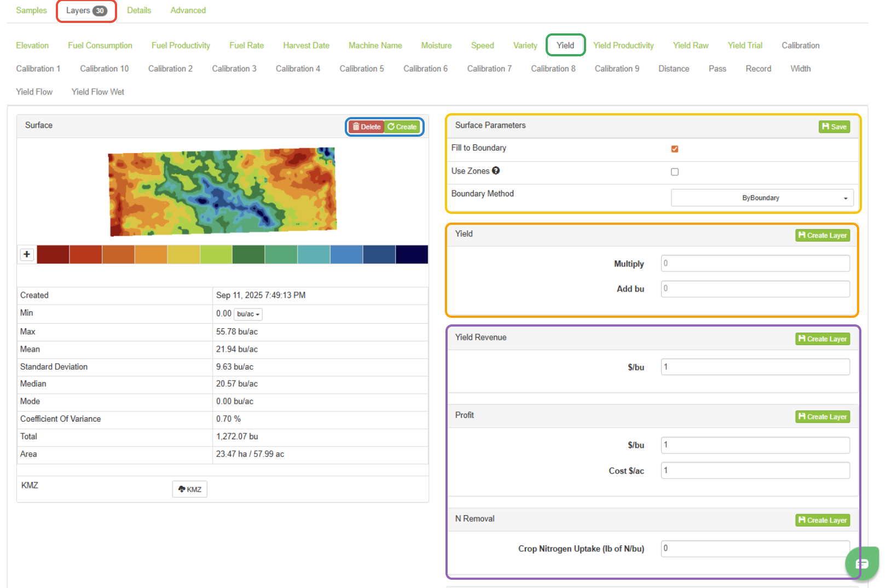This screenshot has width=886, height=588.
Task: Select the Calibration 5 layer
Action: (362, 68)
